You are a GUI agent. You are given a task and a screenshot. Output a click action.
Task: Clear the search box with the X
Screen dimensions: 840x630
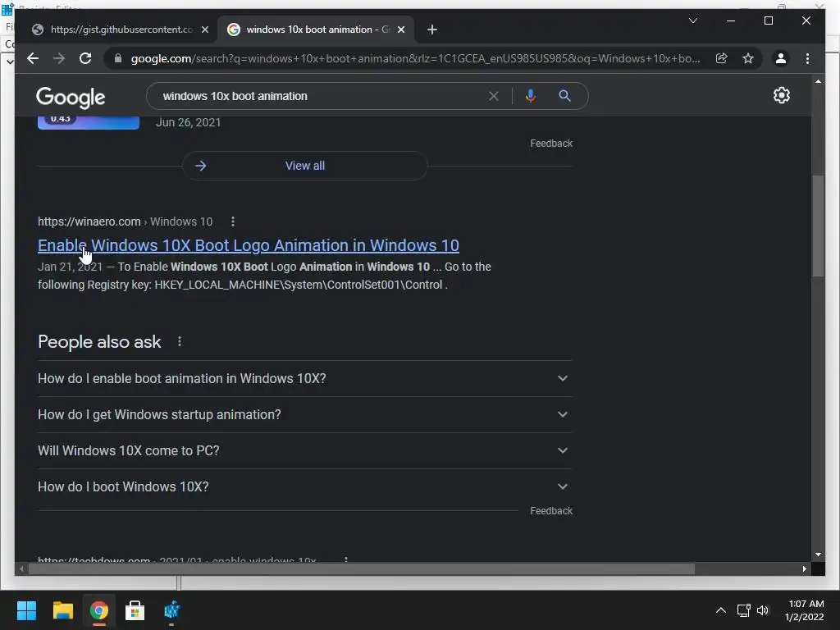(493, 96)
